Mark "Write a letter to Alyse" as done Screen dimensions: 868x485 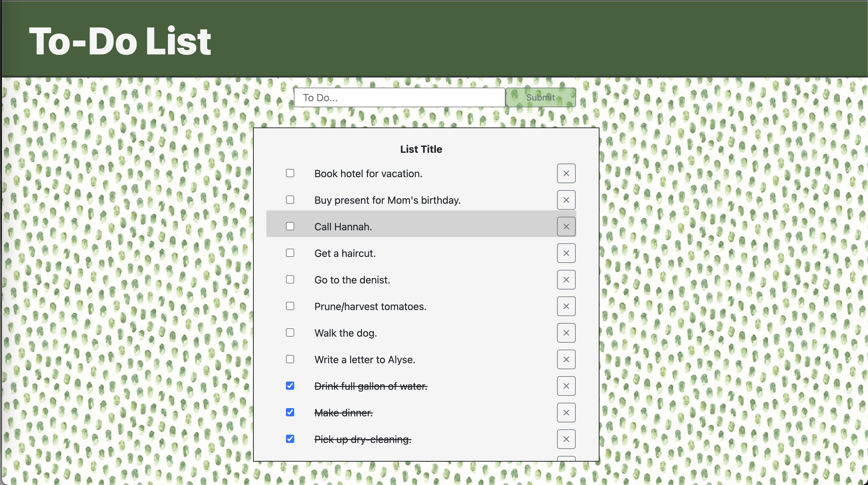tap(290, 359)
